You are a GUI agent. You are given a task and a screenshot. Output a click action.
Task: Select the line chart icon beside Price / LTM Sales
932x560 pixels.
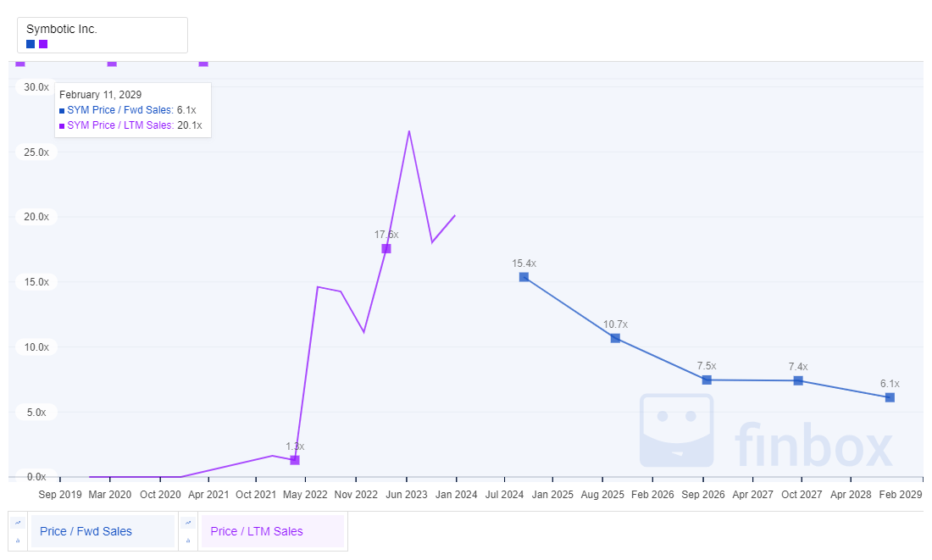point(188,523)
